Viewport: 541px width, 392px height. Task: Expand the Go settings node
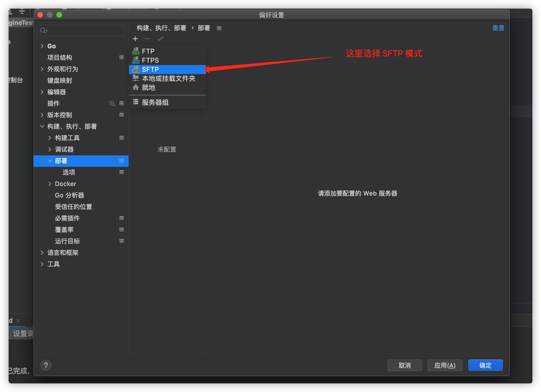42,46
